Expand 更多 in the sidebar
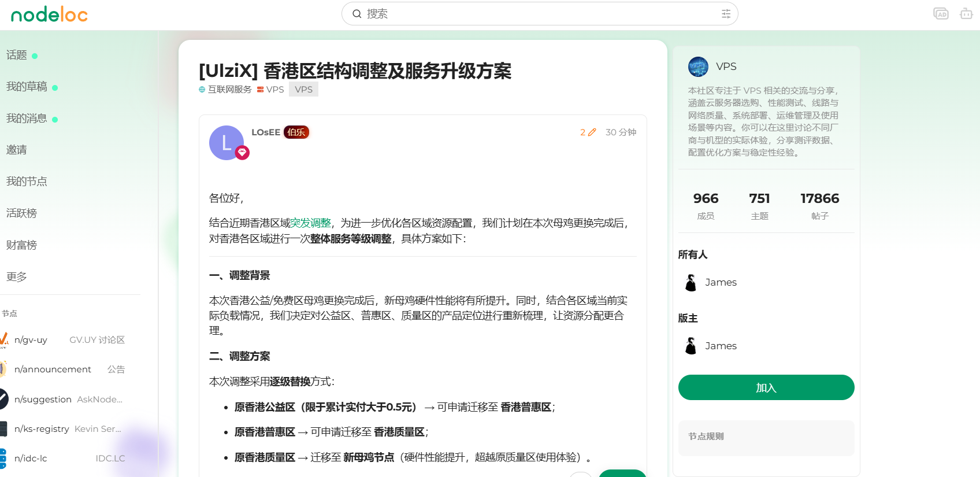Screen dimensions: 980x477 click(x=17, y=277)
